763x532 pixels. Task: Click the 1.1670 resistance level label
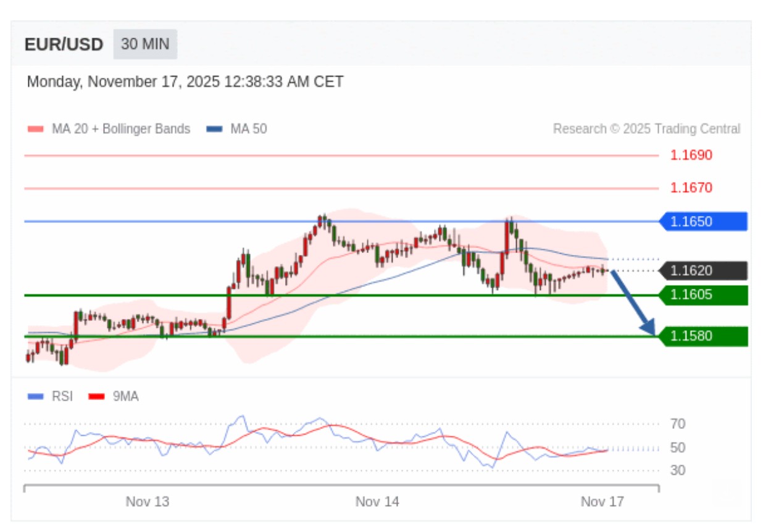(691, 188)
